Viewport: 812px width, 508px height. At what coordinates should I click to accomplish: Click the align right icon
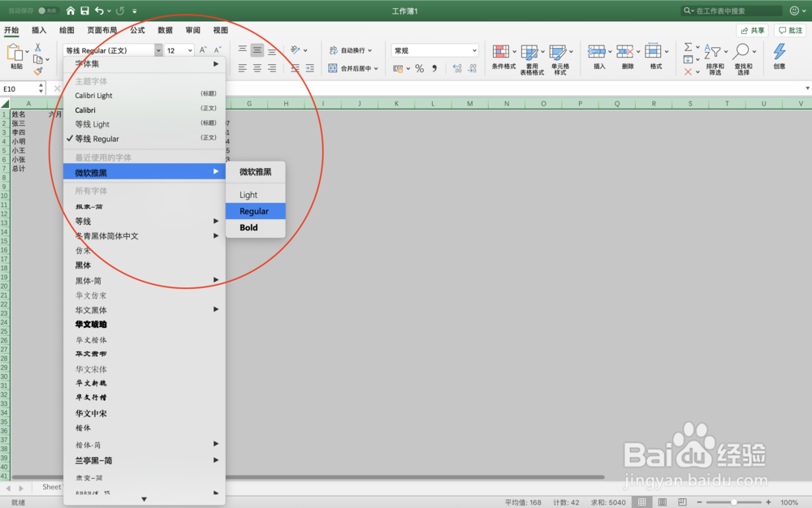tap(272, 68)
